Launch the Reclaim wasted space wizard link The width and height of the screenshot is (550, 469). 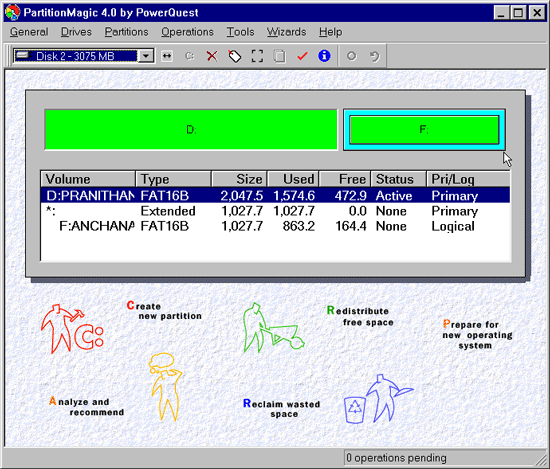tap(282, 408)
